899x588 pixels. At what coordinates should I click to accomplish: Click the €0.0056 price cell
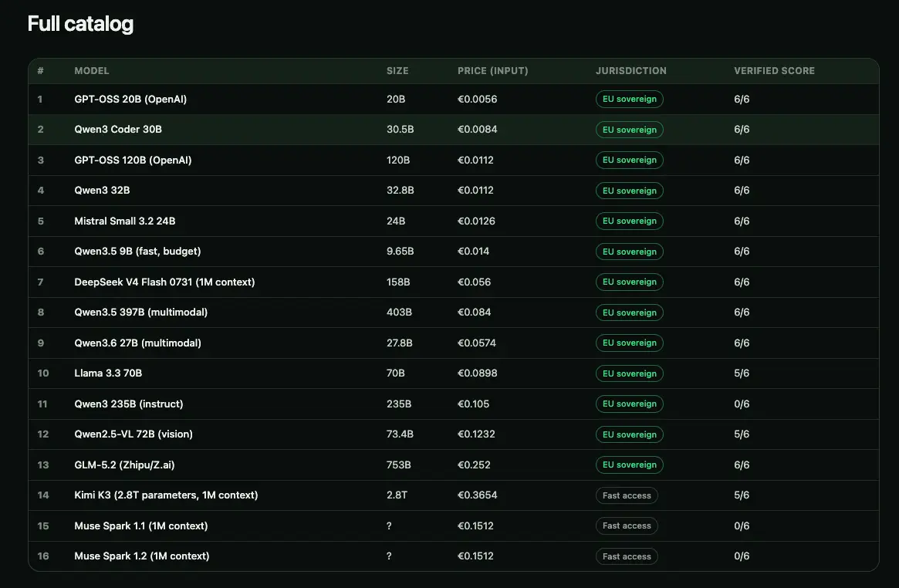pyautogui.click(x=477, y=99)
